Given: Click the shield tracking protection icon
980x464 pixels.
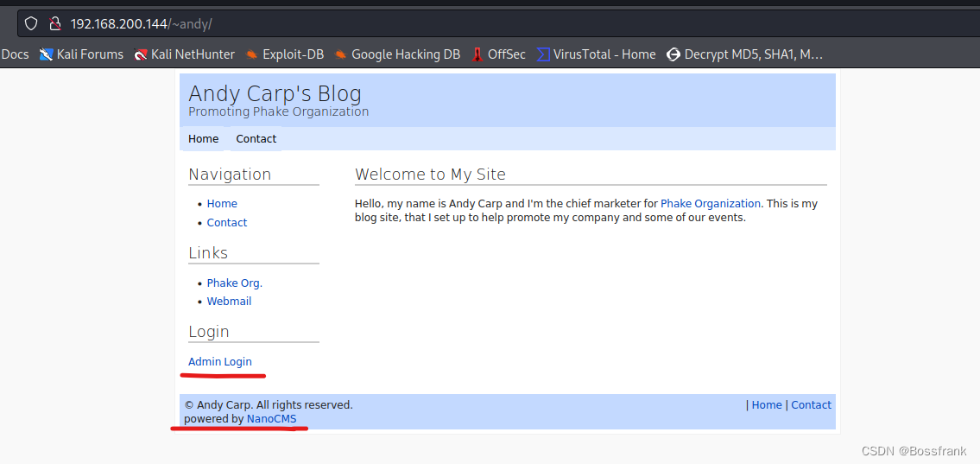Looking at the screenshot, I should [31, 24].
